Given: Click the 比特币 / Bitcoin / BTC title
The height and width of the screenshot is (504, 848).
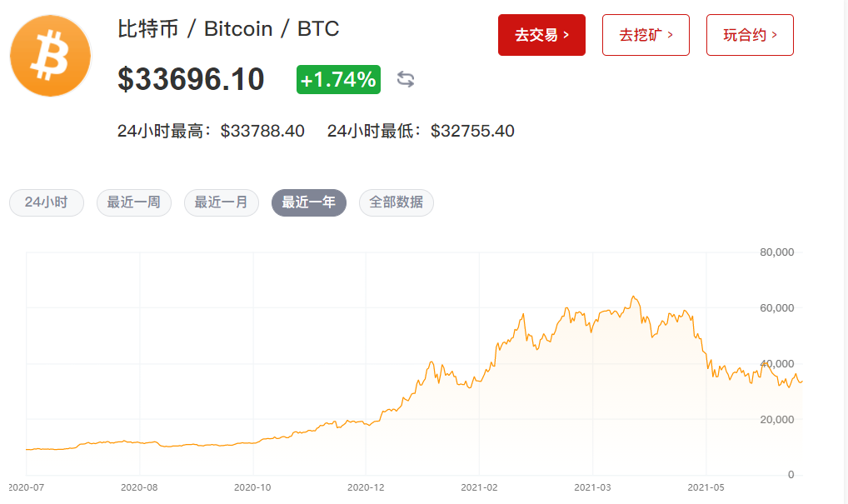Looking at the screenshot, I should pyautogui.click(x=229, y=29).
